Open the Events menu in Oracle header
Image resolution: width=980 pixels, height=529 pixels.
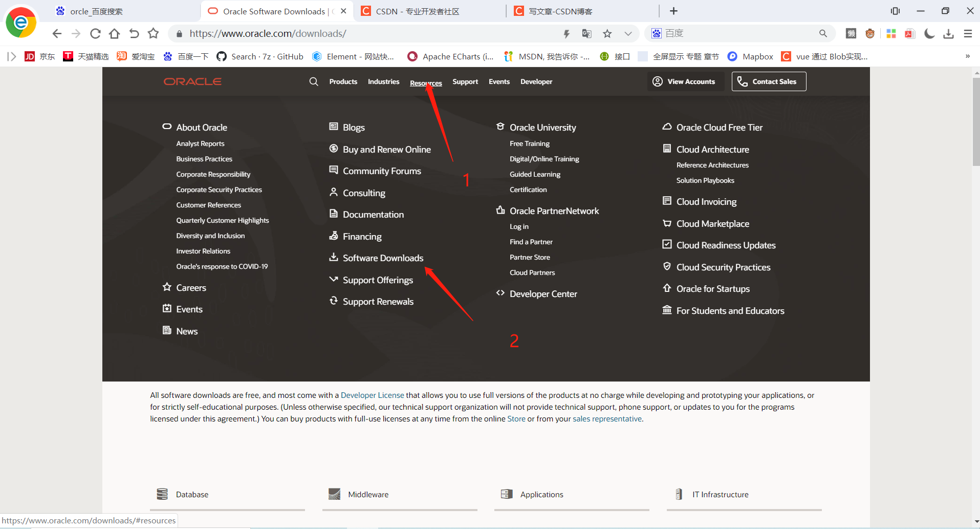pyautogui.click(x=499, y=81)
